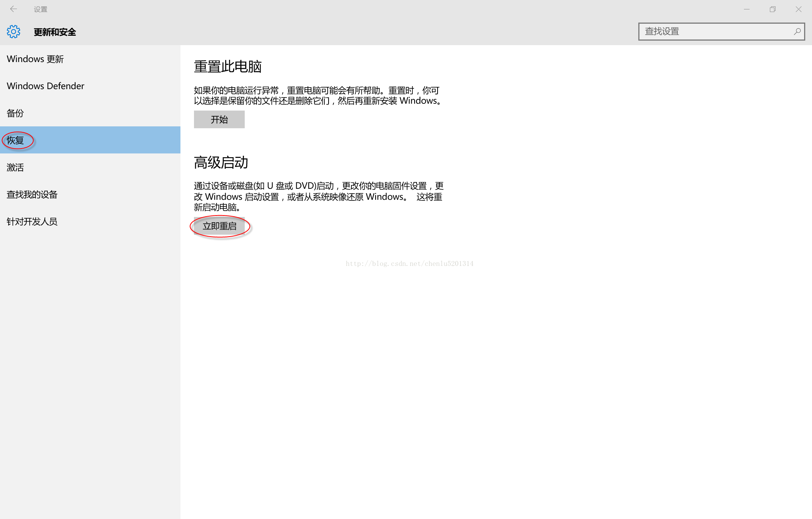Open 针对开发人员 section
Viewport: 812px width, 519px height.
pos(90,222)
